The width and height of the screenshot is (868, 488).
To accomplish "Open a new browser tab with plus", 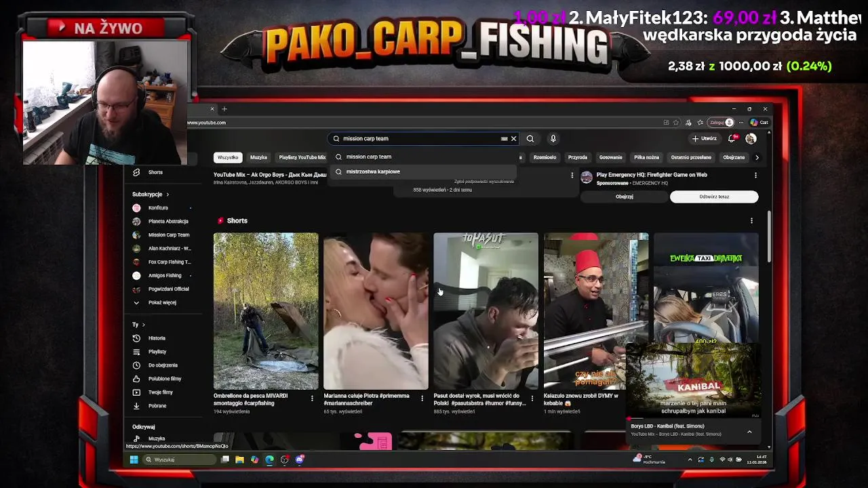I will tap(224, 109).
